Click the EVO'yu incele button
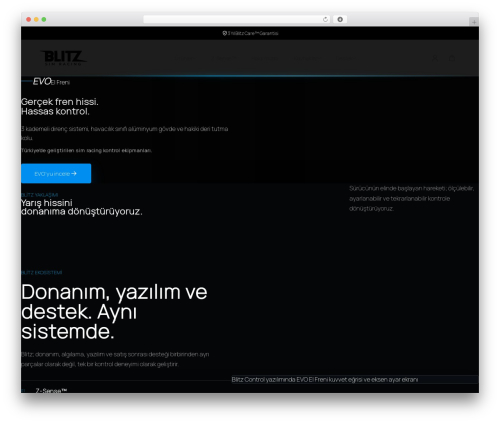Viewport: 500px width, 423px height. point(56,173)
